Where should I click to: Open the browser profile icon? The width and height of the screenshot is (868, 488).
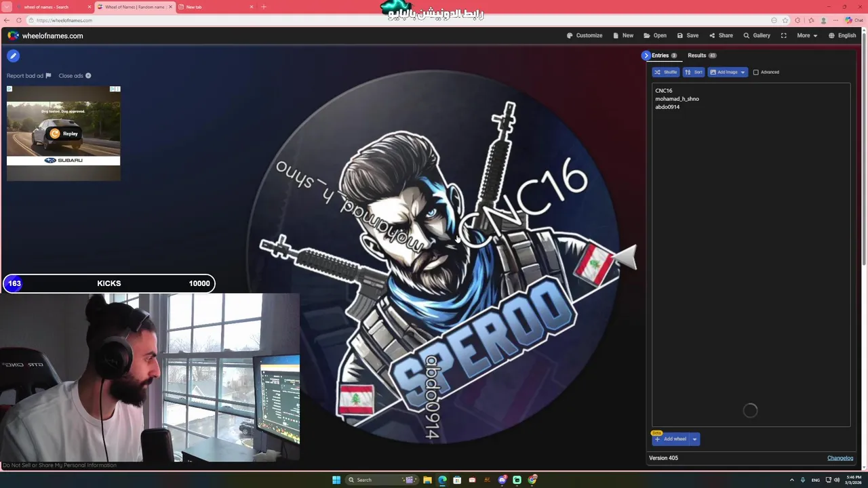[x=824, y=20]
